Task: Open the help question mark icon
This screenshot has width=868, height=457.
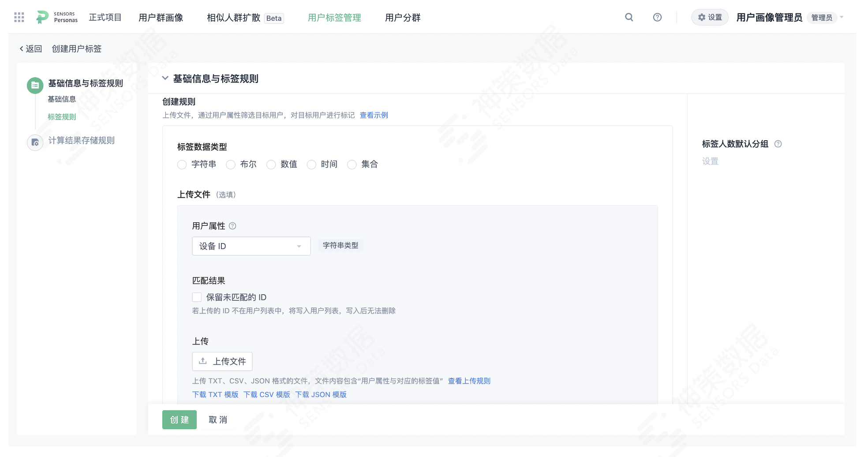Action: pyautogui.click(x=657, y=17)
